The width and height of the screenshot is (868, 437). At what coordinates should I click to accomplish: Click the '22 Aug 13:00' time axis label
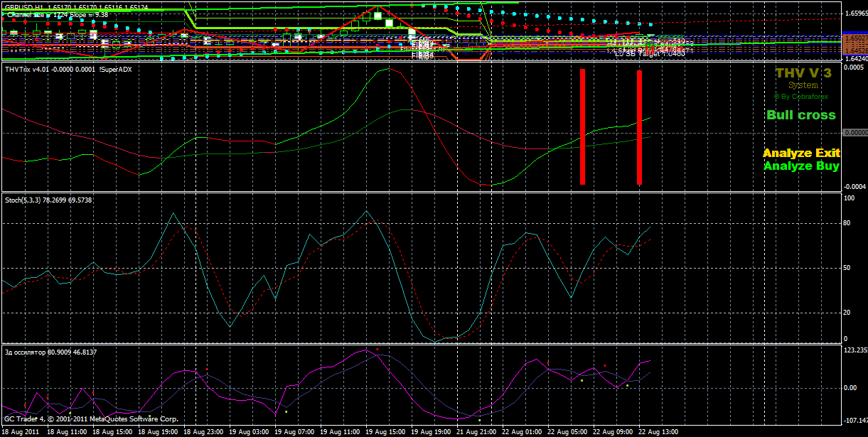pyautogui.click(x=658, y=431)
